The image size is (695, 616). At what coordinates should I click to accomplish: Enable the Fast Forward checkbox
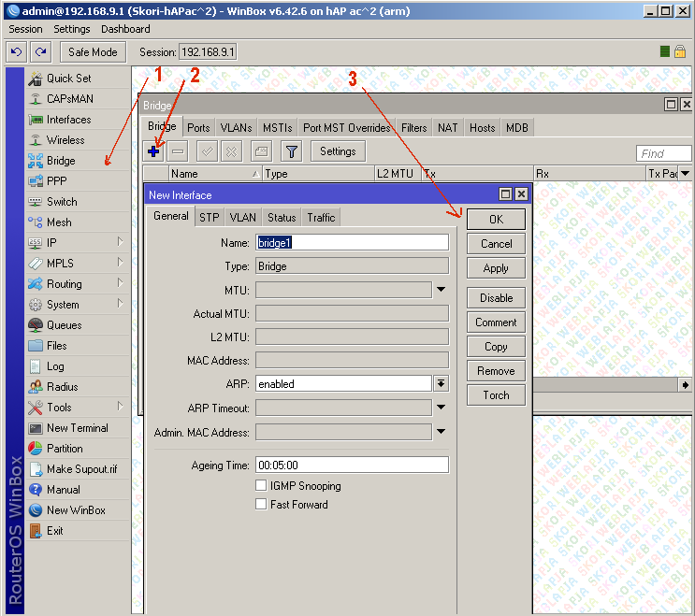(261, 505)
